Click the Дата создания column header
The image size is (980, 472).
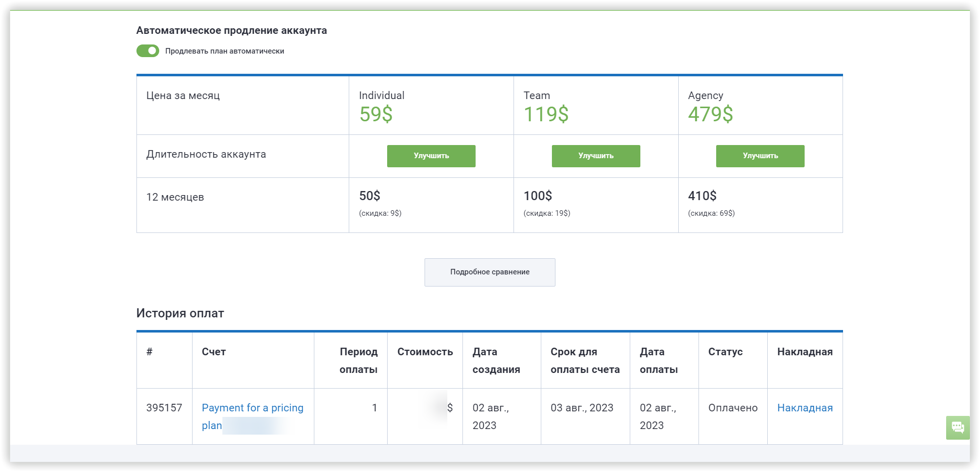(x=496, y=360)
